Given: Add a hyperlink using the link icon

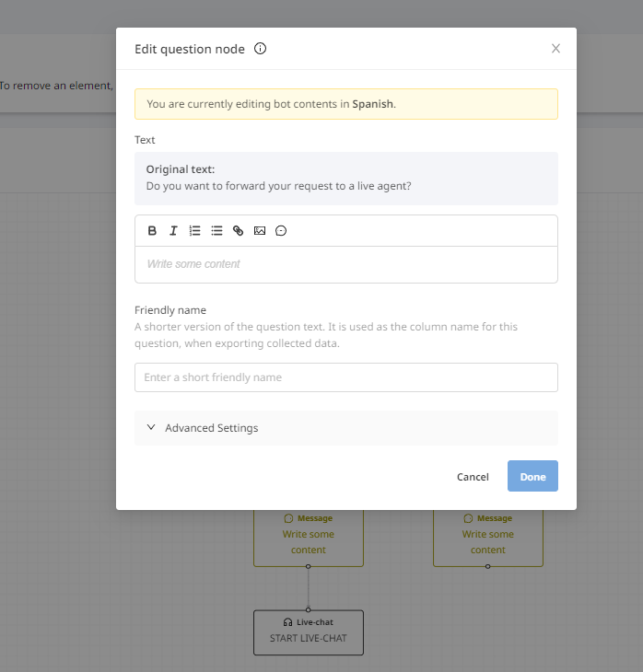Looking at the screenshot, I should point(238,230).
